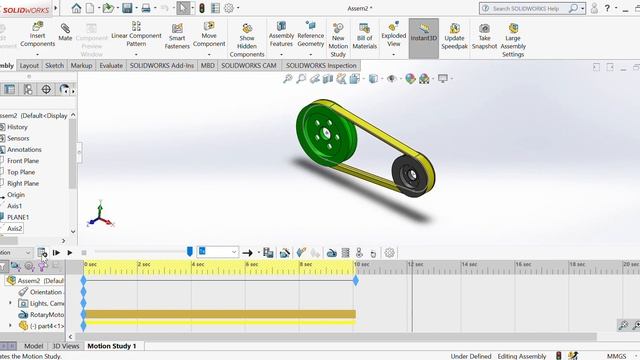The image size is (640, 360).
Task: Select Axis2 in feature tree
Action: click(x=14, y=229)
